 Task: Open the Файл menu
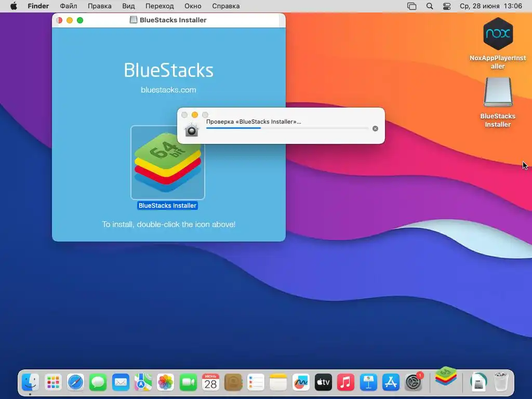click(x=69, y=6)
